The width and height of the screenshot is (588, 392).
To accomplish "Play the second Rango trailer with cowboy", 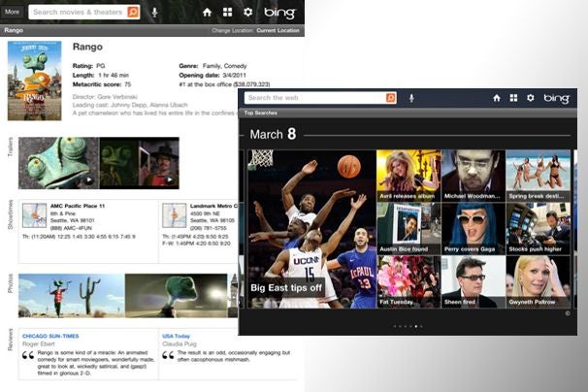I will 139,163.
